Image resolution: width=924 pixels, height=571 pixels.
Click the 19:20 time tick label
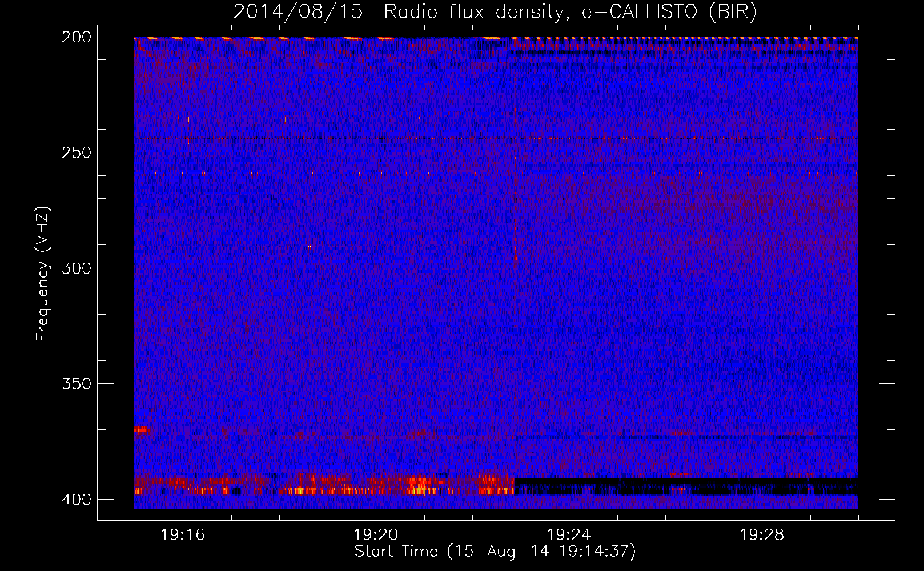(x=376, y=535)
